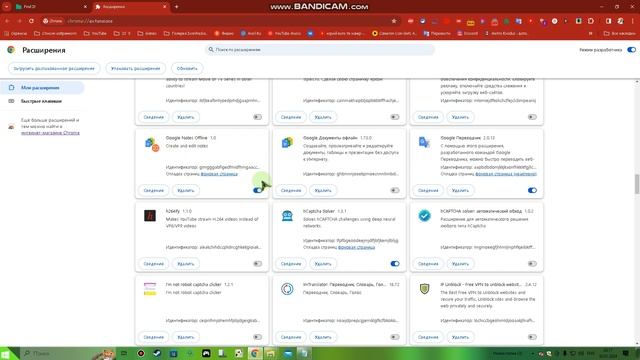This screenshot has height=360, width=640.
Task: Open the Chrome three-dot menu
Action: click(x=633, y=21)
